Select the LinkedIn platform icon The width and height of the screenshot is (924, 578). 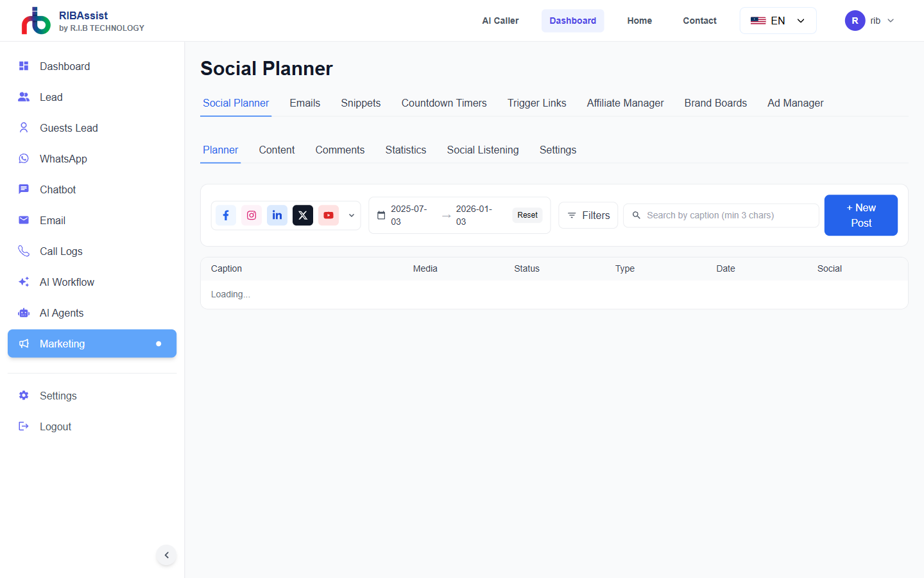[277, 215]
